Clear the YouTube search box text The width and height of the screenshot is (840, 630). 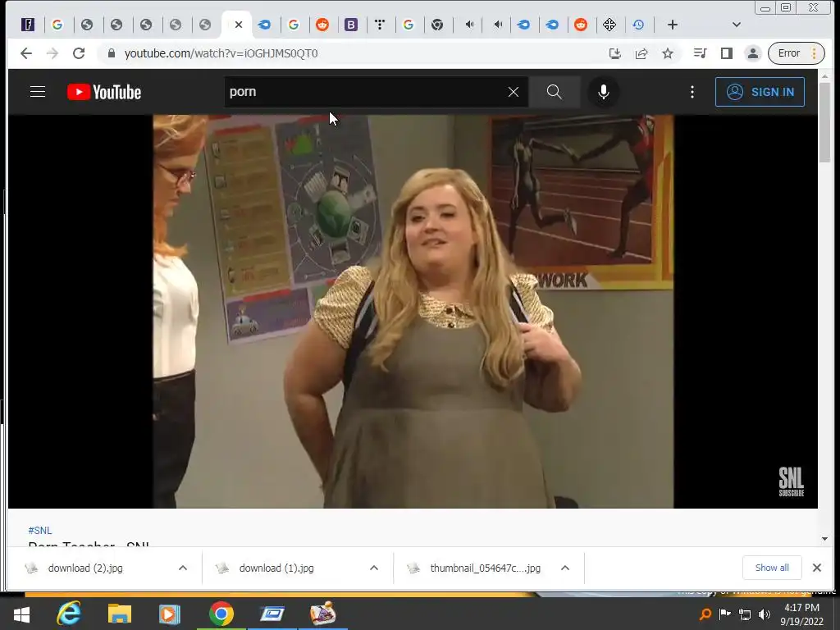(x=514, y=92)
